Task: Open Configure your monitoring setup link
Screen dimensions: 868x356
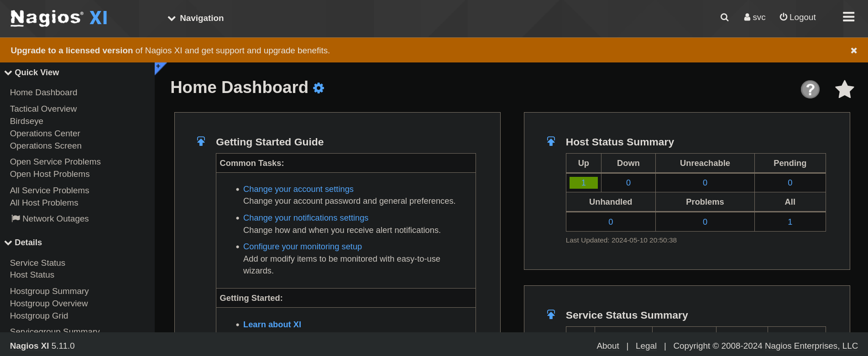Action: 303,247
